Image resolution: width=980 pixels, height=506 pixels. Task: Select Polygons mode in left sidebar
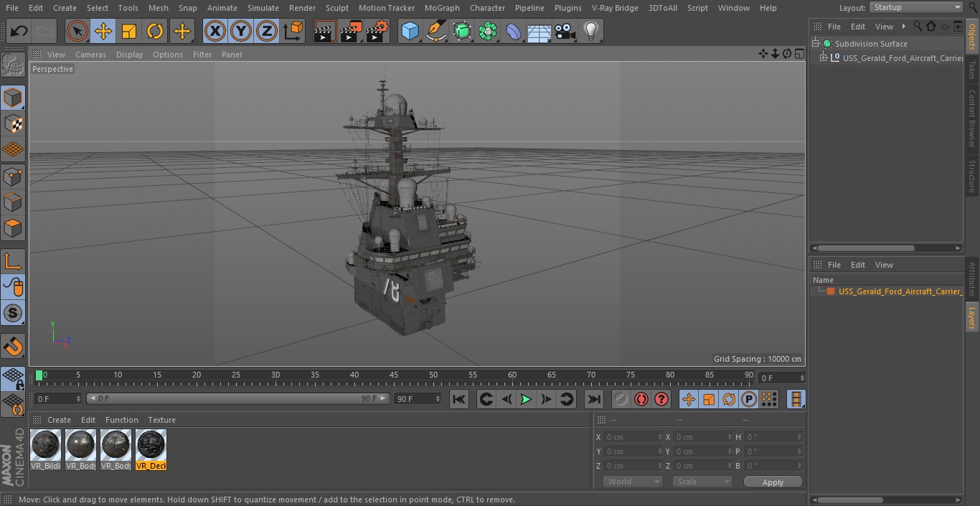click(x=13, y=228)
